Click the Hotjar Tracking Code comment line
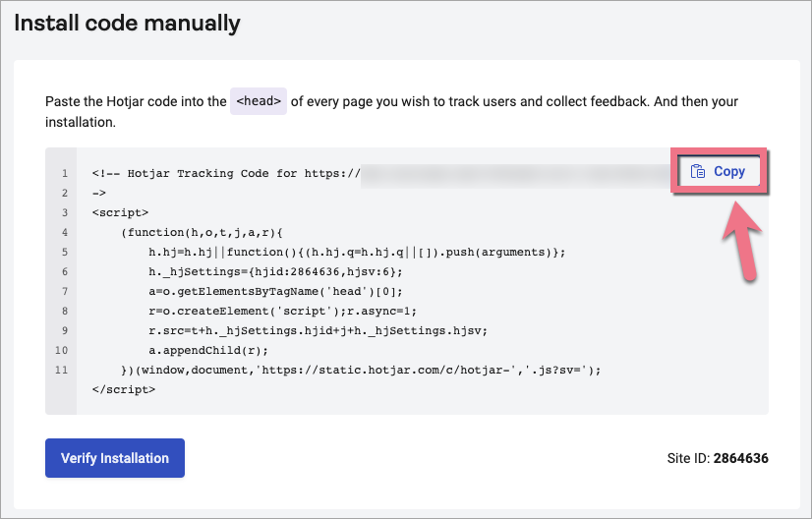Viewport: 812px width, 519px height. click(226, 174)
